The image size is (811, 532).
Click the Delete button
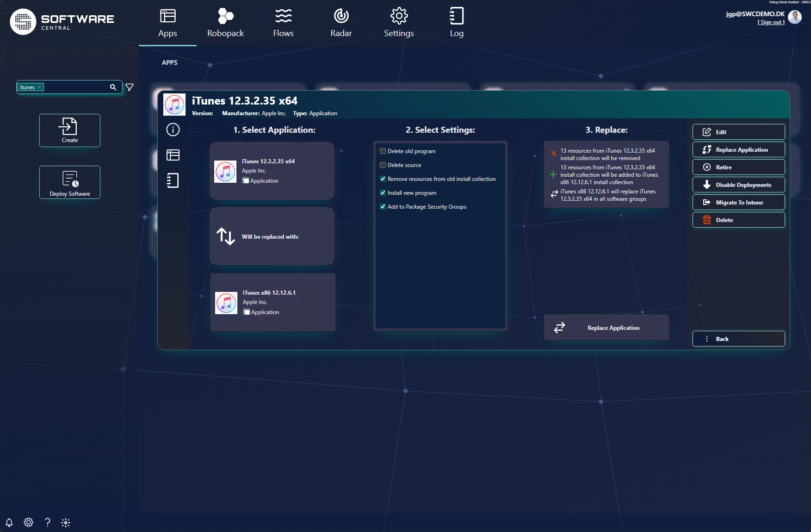tap(739, 220)
